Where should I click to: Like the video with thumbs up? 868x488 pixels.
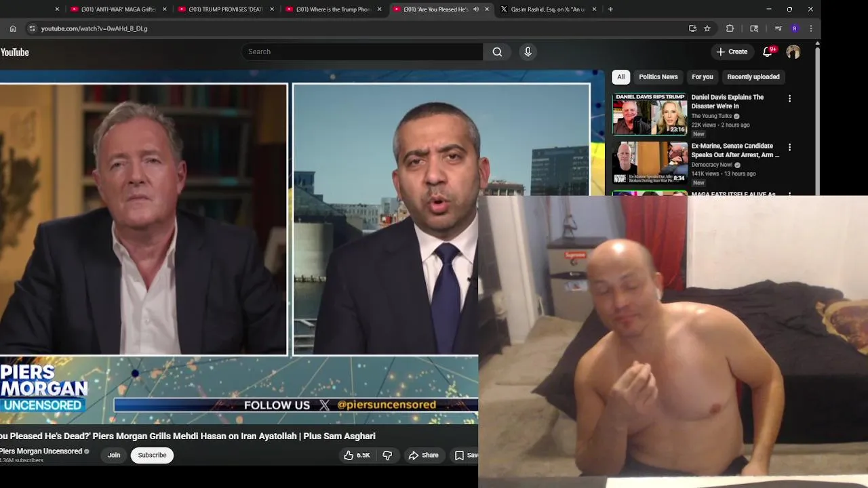point(357,455)
